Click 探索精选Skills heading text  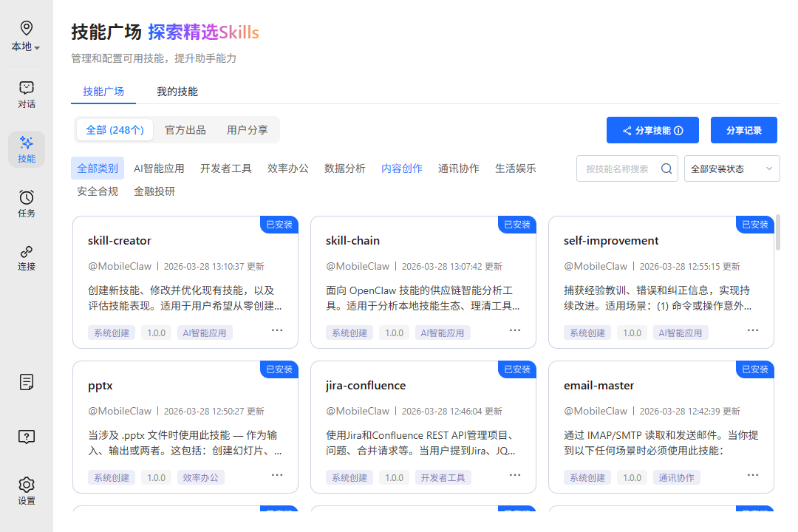point(204,33)
